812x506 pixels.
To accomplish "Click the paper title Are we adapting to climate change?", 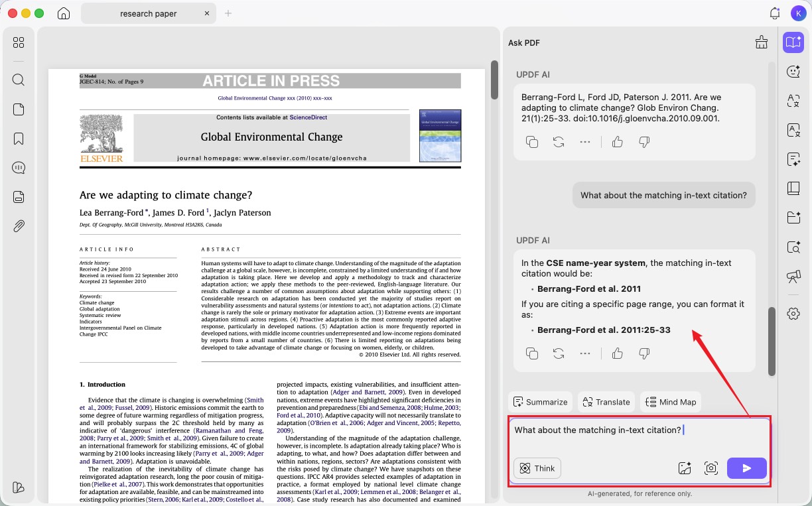I will tap(166, 195).
